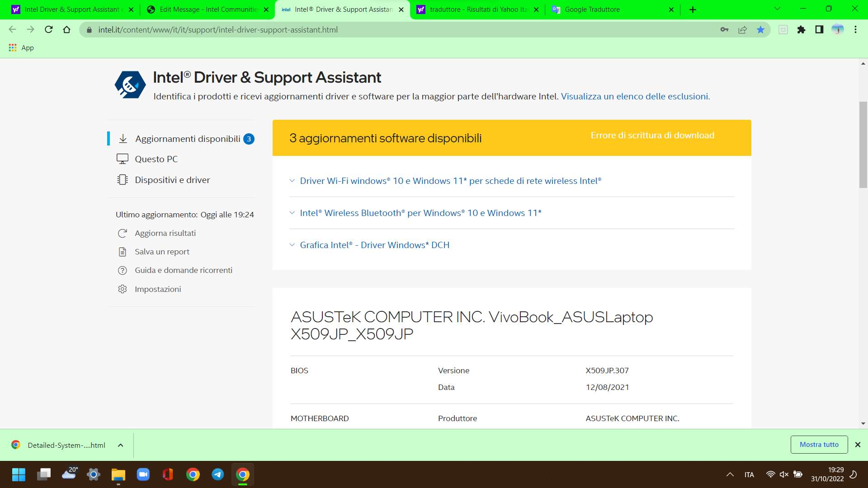Expand the Wi-Fi driver update entry
This screenshot has width=868, height=488.
450,181
